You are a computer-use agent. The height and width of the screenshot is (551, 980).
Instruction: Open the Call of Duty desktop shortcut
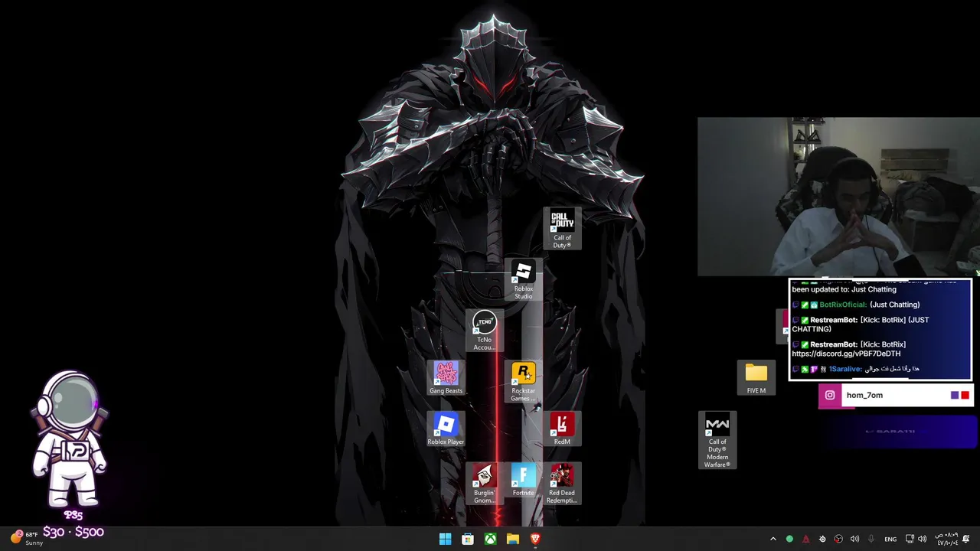click(562, 228)
